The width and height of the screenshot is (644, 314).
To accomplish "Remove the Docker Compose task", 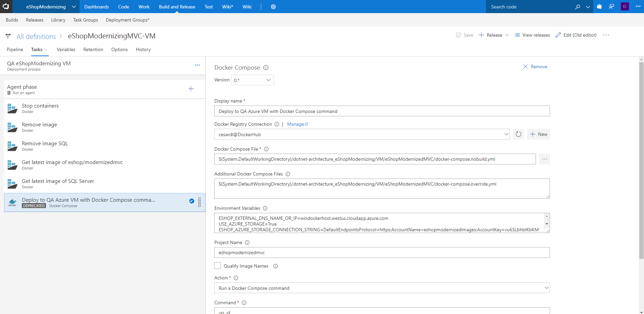I will tap(535, 67).
